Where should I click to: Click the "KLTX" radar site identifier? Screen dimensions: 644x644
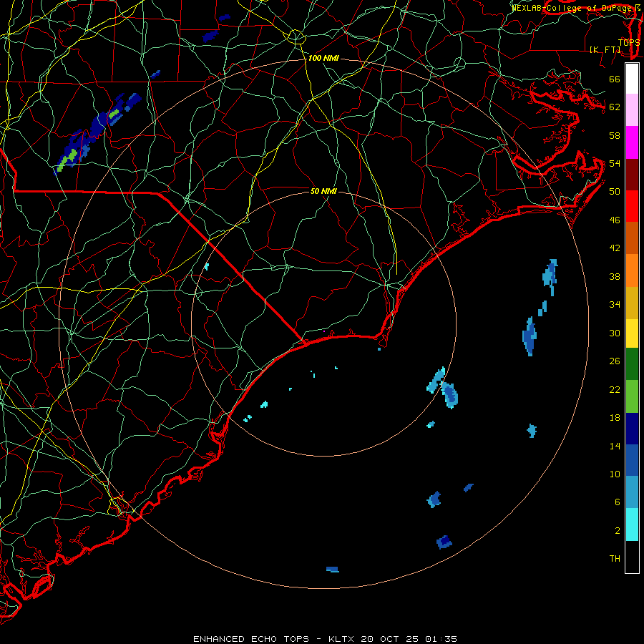[x=342, y=639]
